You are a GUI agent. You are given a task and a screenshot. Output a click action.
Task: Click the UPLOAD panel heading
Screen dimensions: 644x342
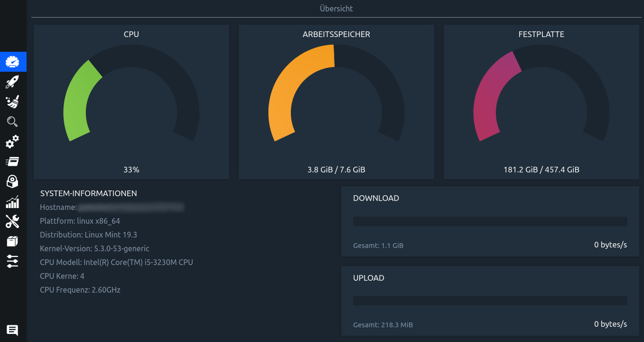(369, 278)
